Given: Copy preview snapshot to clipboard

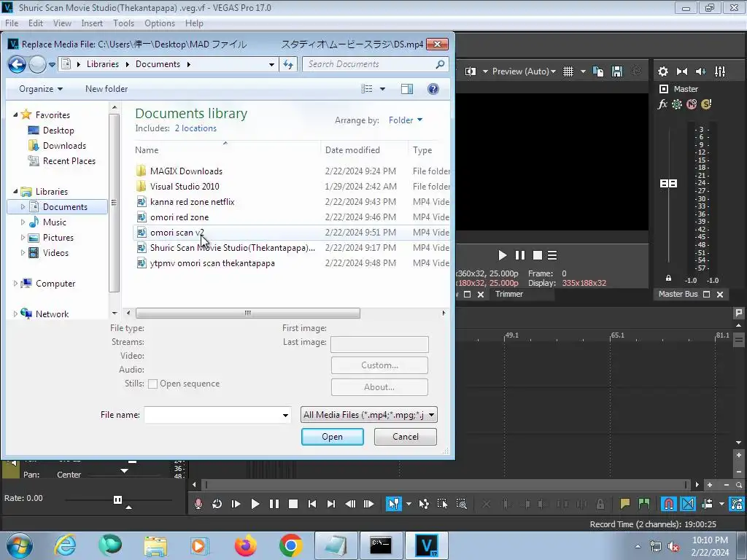Looking at the screenshot, I should [x=598, y=71].
